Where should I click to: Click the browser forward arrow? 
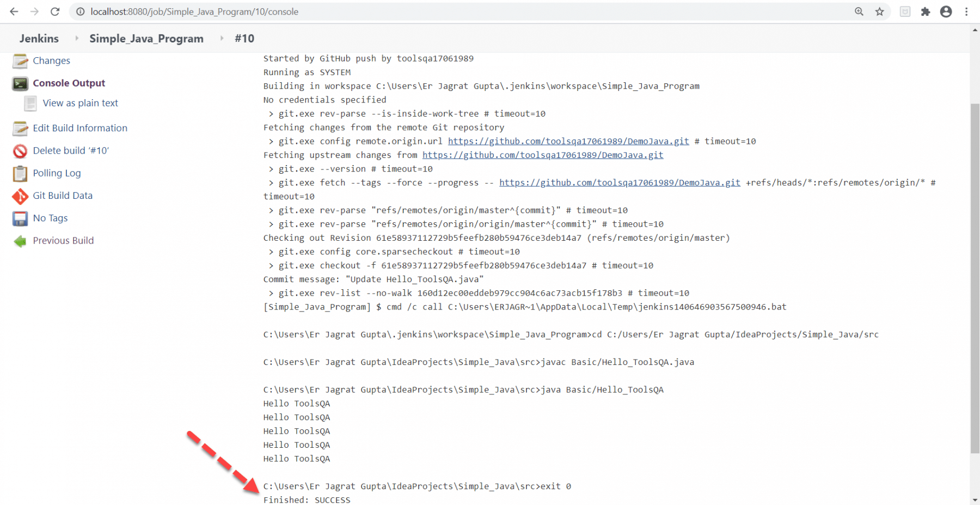click(x=34, y=11)
